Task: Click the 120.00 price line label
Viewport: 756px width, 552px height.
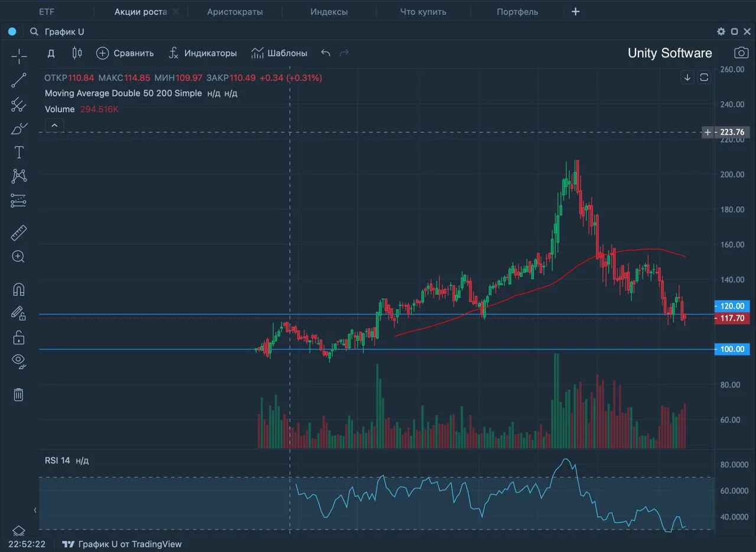Action: (x=732, y=306)
